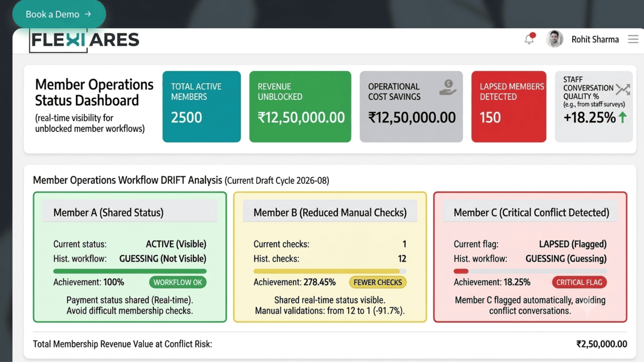Click the ACTIVE (Visible) status value
644x362 pixels.
176,244
